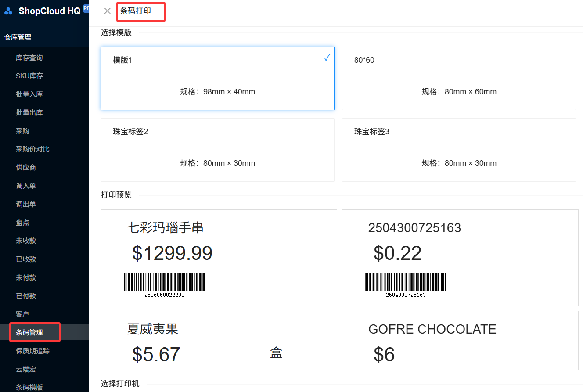583x392 pixels.
Task: Click the $6 price text
Action: click(384, 355)
